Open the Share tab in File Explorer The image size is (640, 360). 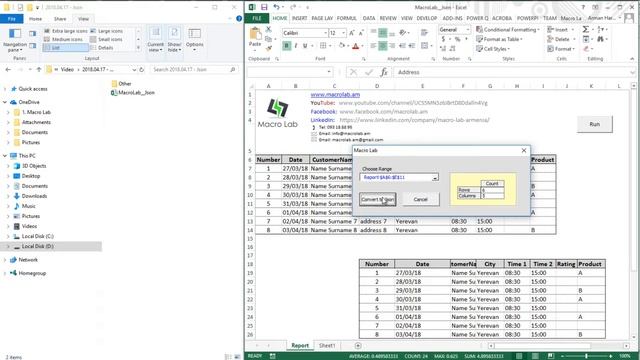coord(60,19)
